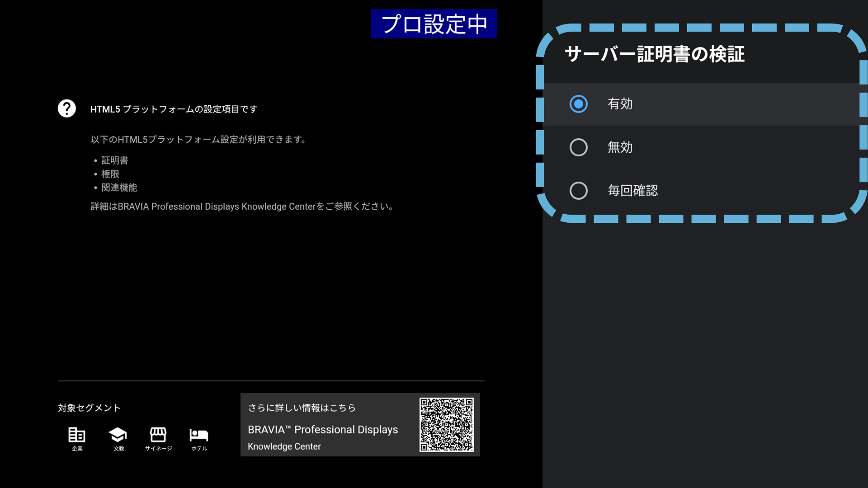Select the 無効 radio button

pyautogui.click(x=578, y=147)
